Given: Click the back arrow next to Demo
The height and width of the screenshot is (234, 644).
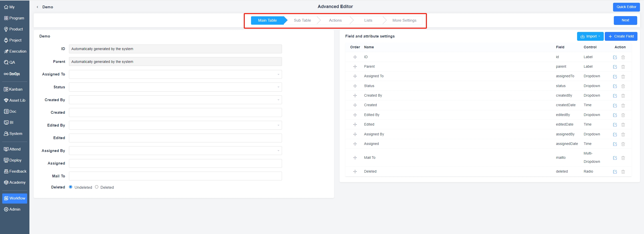Looking at the screenshot, I should pos(37,7).
